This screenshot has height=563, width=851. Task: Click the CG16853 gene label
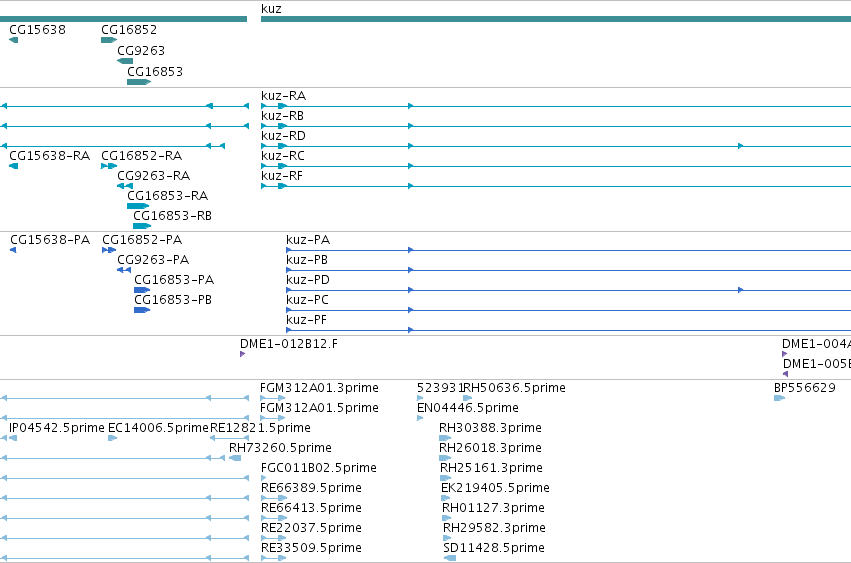pyautogui.click(x=155, y=72)
